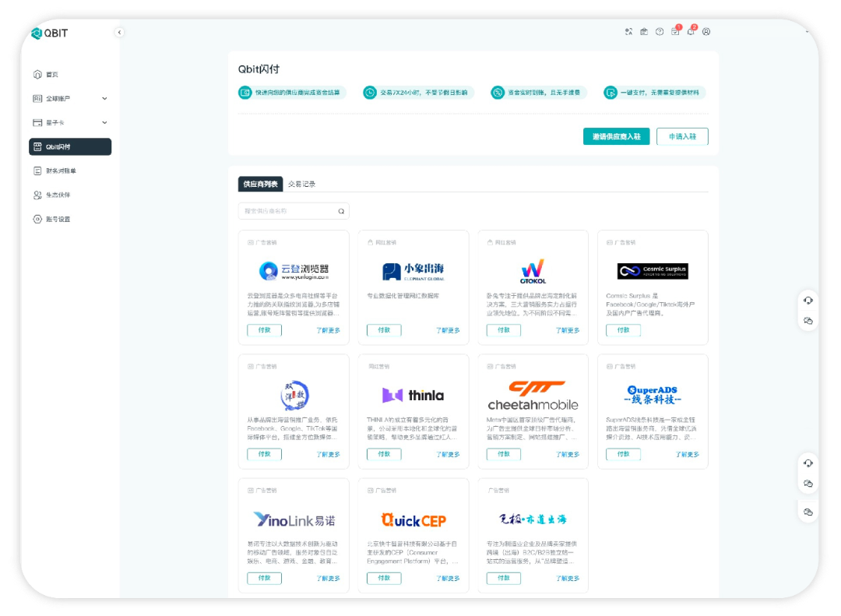The image size is (841, 616).
Task: Open the help question mark icon
Action: [660, 32]
